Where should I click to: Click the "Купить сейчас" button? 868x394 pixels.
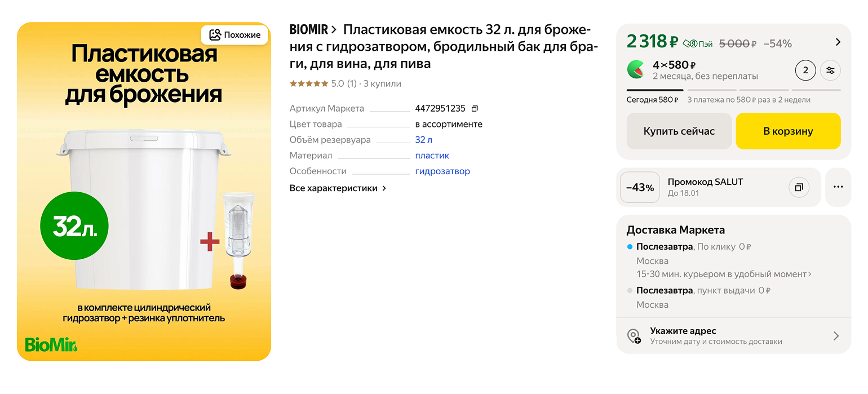click(x=679, y=131)
